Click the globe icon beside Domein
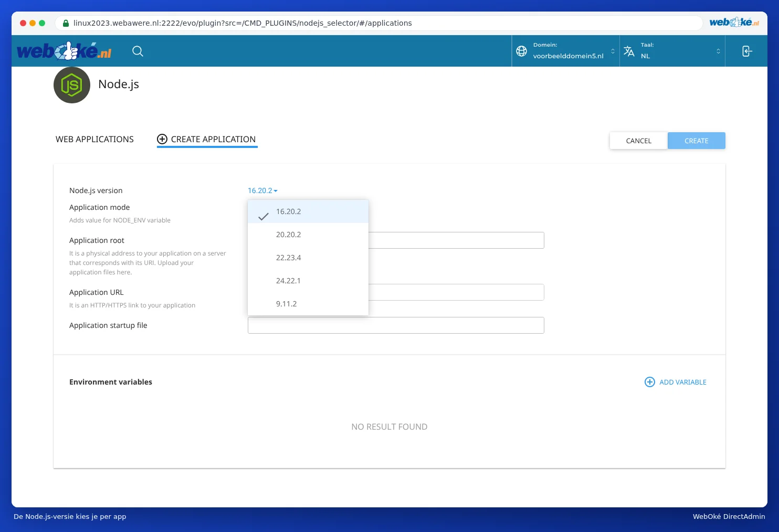The width and height of the screenshot is (779, 532). [521, 51]
